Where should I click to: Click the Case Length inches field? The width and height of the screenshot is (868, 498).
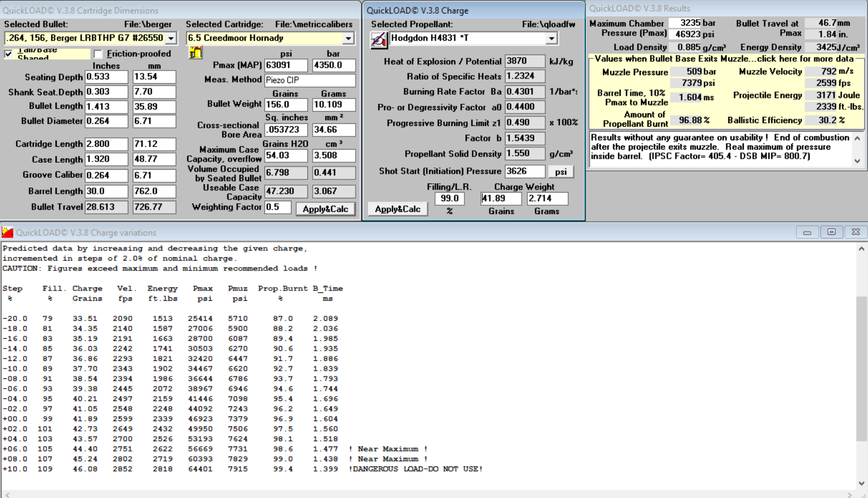point(106,159)
